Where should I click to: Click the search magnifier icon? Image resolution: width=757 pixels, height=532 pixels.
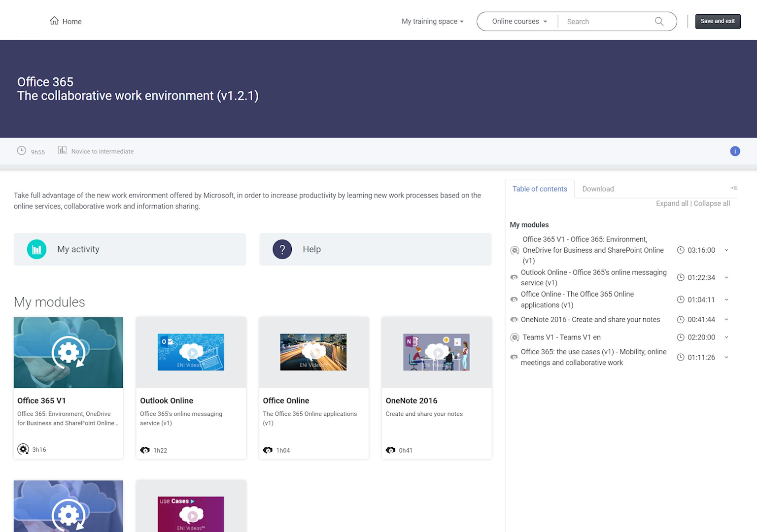point(659,21)
